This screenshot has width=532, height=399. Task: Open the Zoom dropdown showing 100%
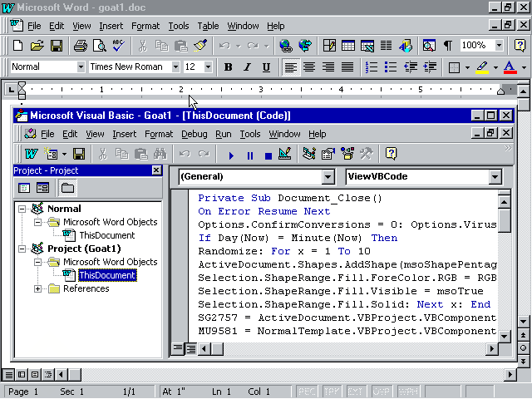499,45
